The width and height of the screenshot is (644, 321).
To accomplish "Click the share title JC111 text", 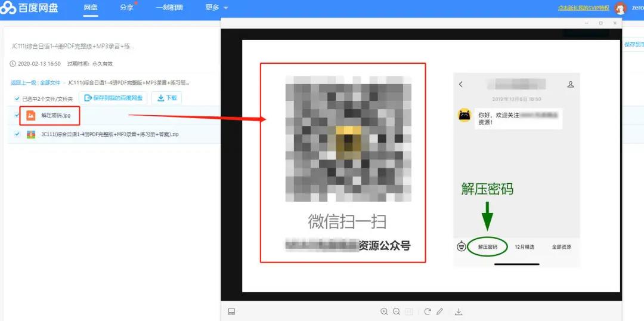I will [x=73, y=47].
